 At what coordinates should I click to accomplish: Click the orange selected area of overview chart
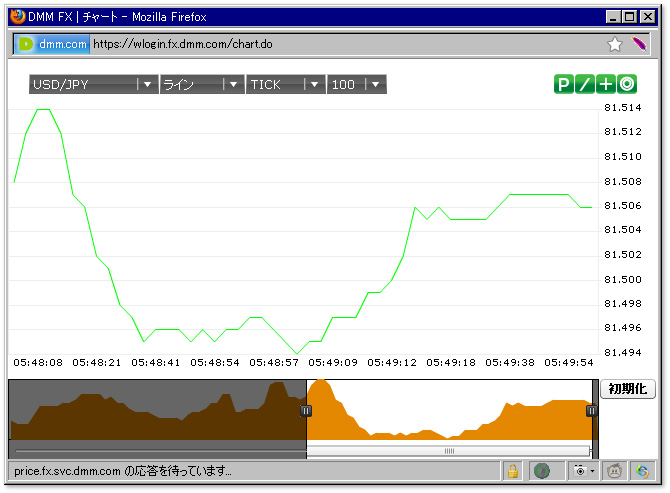point(450,410)
